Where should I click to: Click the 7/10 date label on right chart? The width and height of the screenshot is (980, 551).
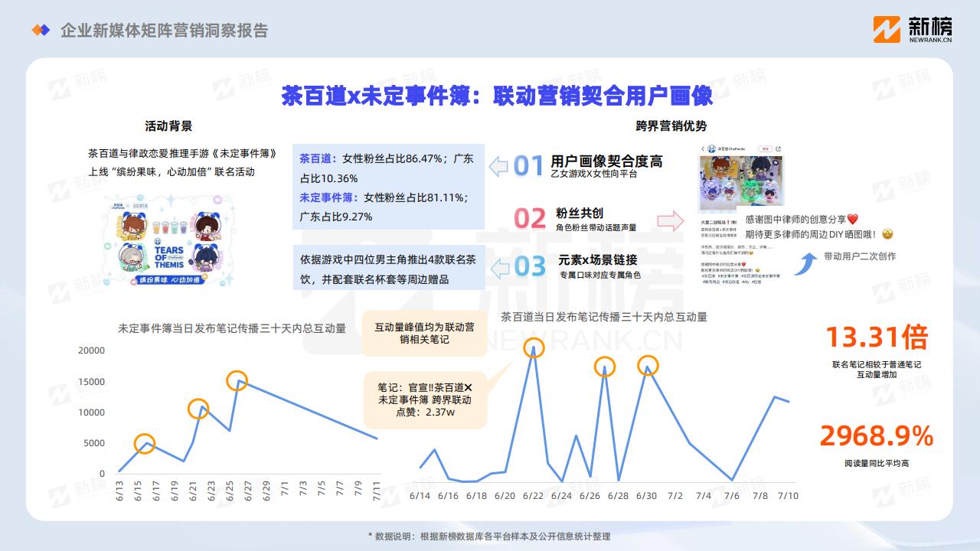coord(789,496)
